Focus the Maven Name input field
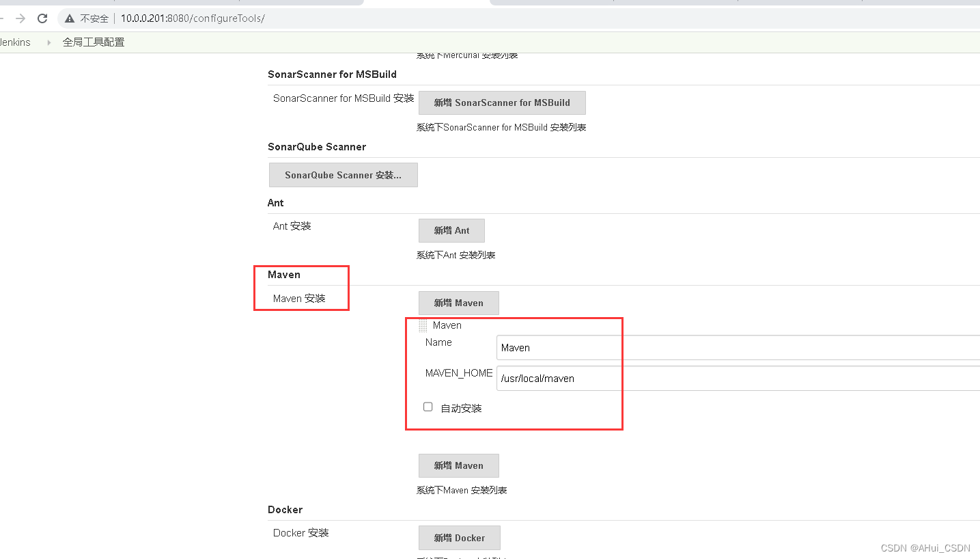This screenshot has width=980, height=559. 738,348
